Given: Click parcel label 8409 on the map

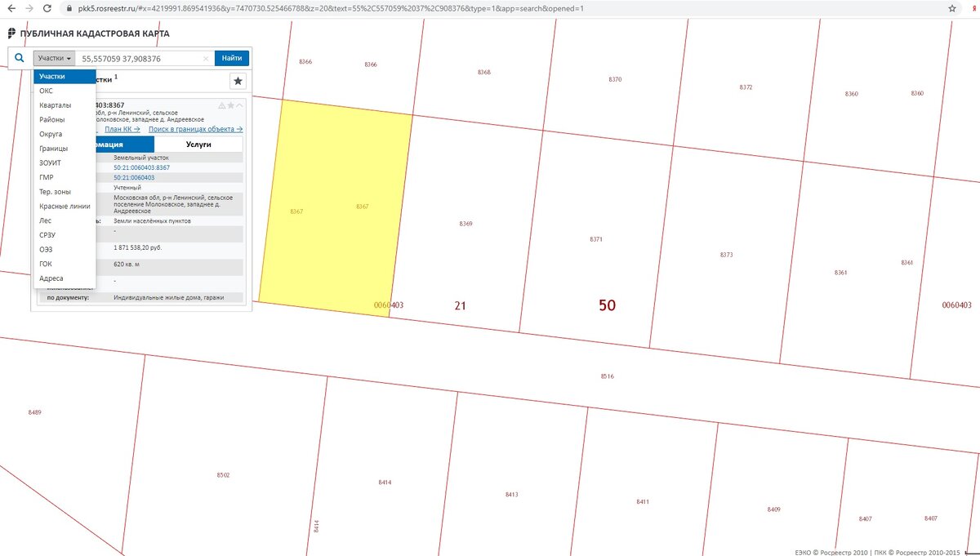Looking at the screenshot, I should [773, 509].
